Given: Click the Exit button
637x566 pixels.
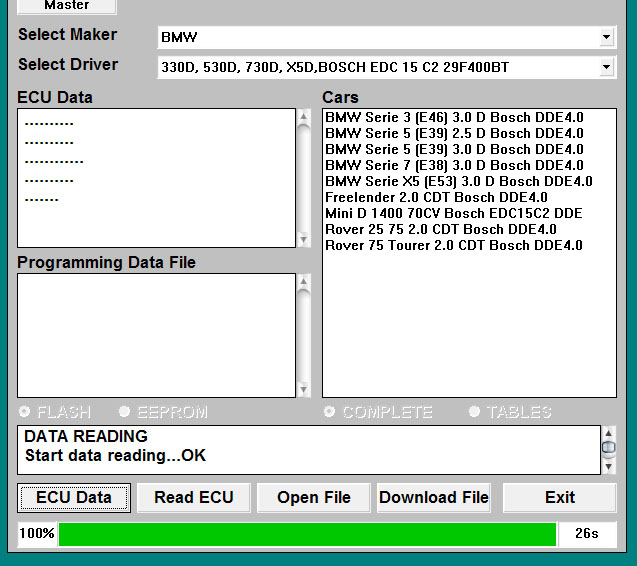Looking at the screenshot, I should [x=560, y=498].
